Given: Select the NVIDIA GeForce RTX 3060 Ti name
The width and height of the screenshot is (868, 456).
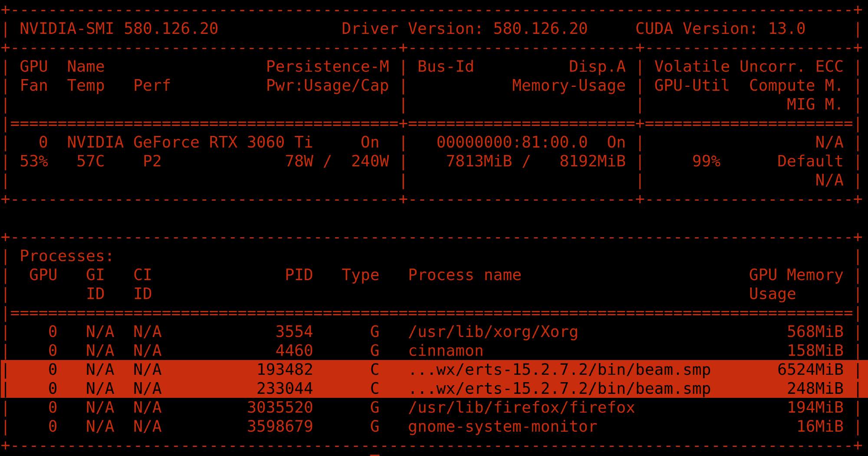Looking at the screenshot, I should [x=189, y=142].
